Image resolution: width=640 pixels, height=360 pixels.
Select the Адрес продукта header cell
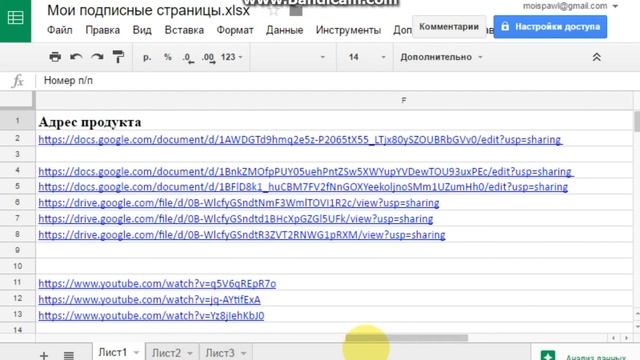pos(335,122)
